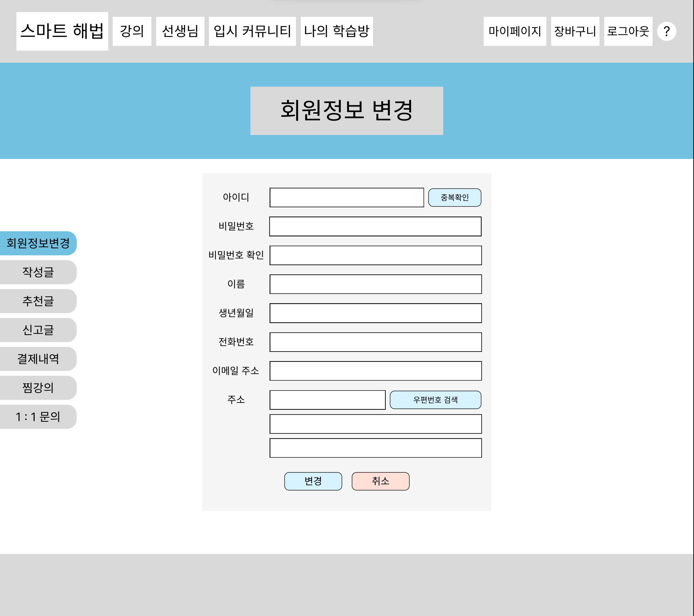Viewport: 694px width, 616px height.
Task: Click the 비밀번호 확인 input field
Action: 375,255
